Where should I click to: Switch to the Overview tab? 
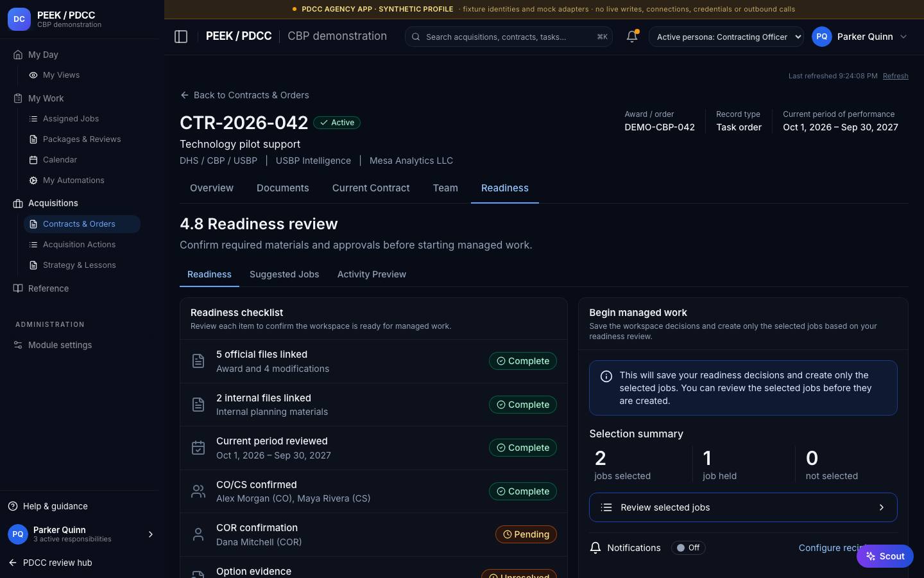(212, 188)
